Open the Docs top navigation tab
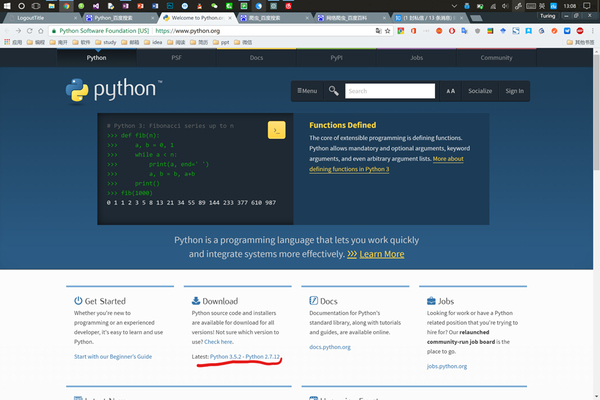The image size is (600, 400). click(x=256, y=58)
